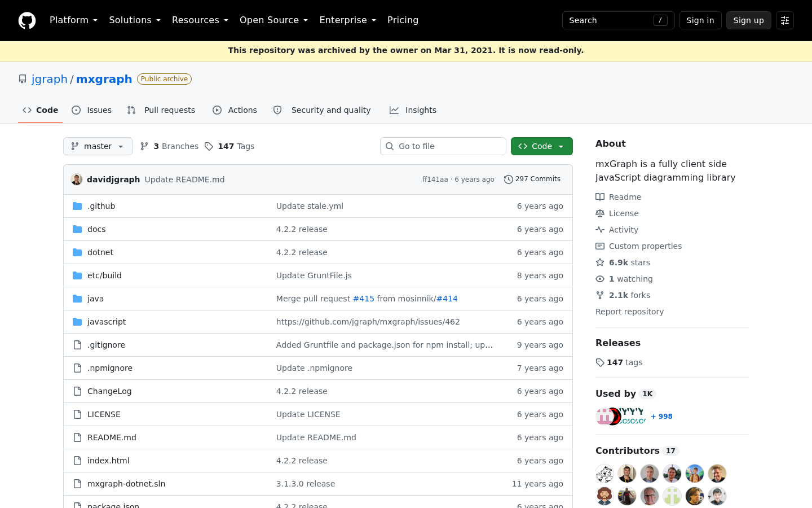Image resolution: width=812 pixels, height=508 pixels.
Task: Click the Activity pulse icon
Action: click(x=600, y=230)
